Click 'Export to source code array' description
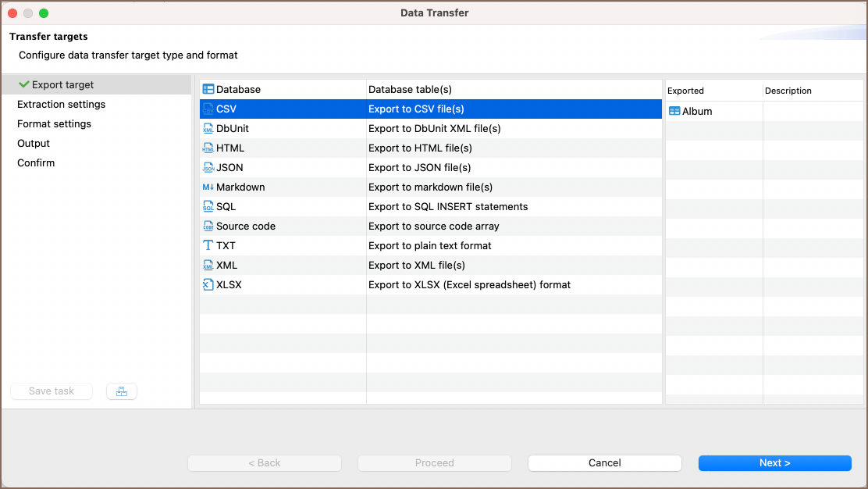Image resolution: width=868 pixels, height=489 pixels. 434,226
